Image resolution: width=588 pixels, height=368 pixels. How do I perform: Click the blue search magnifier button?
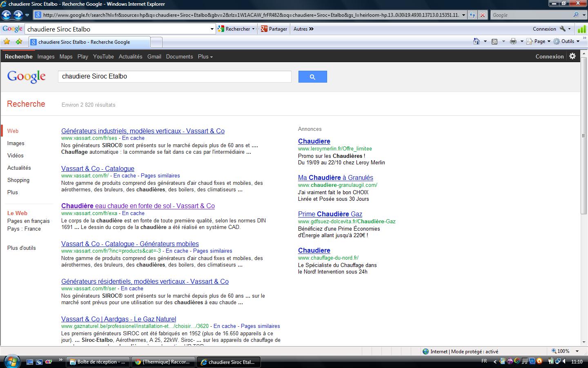313,77
